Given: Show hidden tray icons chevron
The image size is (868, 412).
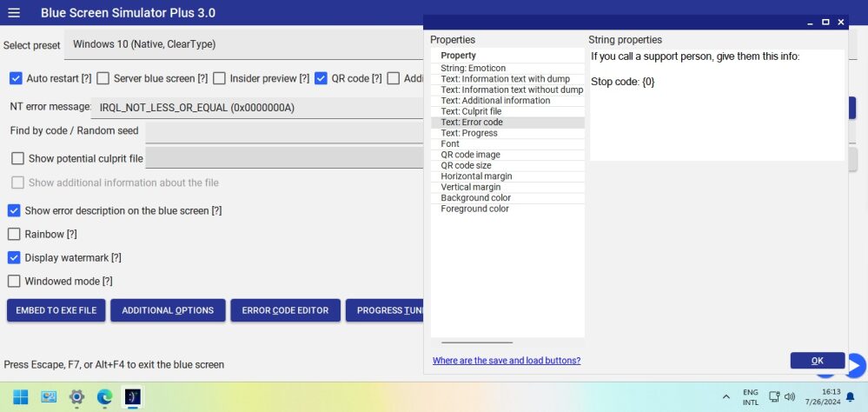Looking at the screenshot, I should tap(726, 396).
